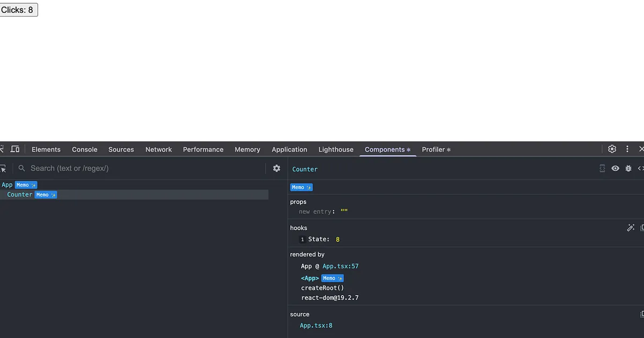Switch to the Elements tab
Viewport: 644px width, 338px height.
(x=46, y=150)
